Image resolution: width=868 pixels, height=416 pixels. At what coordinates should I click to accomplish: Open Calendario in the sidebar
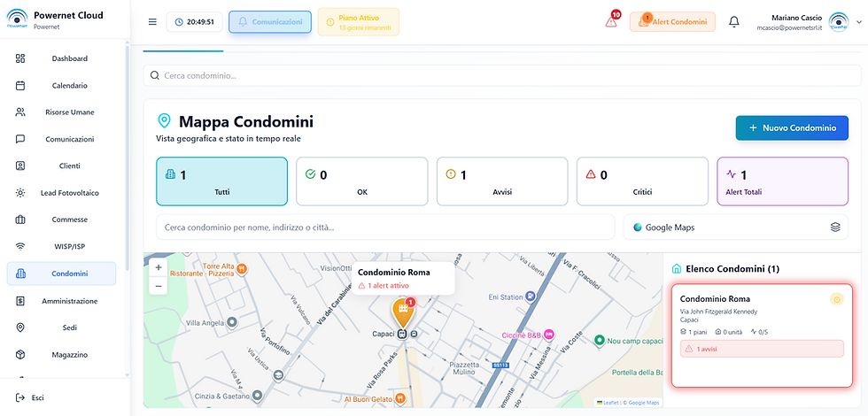(61, 86)
